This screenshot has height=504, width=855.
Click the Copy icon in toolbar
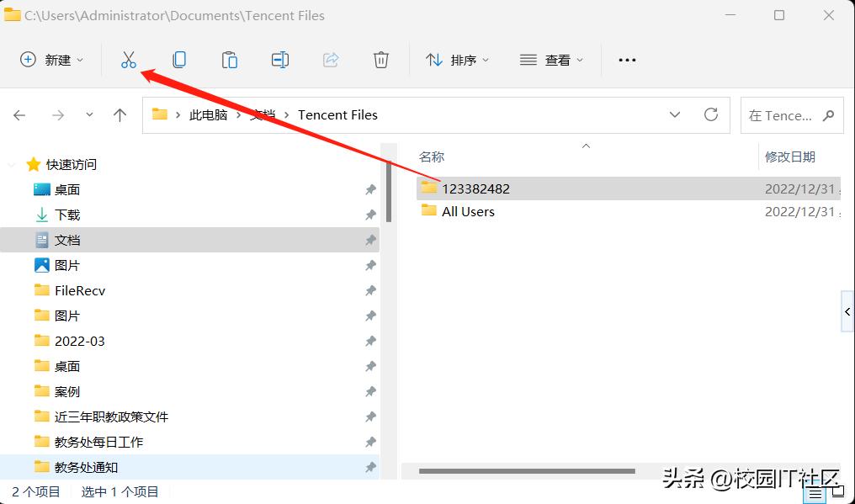pyautogui.click(x=179, y=60)
